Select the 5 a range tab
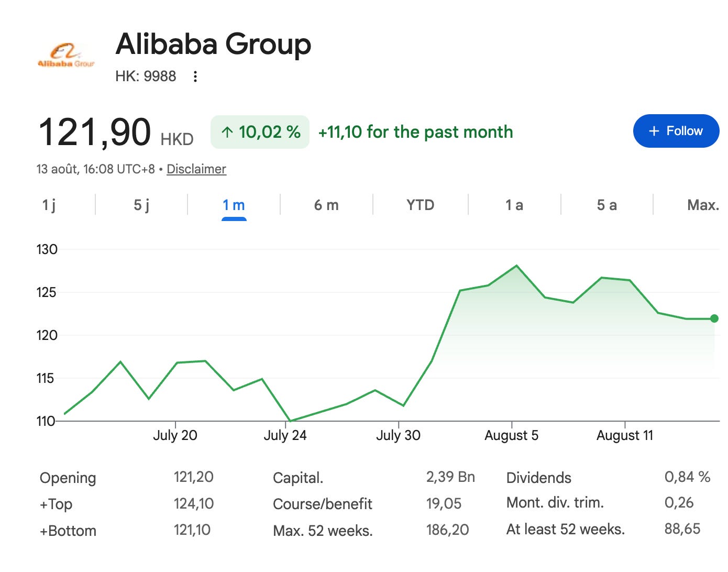This screenshot has height=572, width=728. (x=607, y=205)
